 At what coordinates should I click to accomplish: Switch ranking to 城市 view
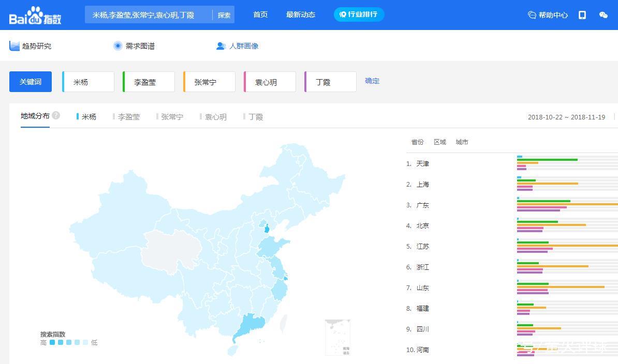pyautogui.click(x=462, y=142)
